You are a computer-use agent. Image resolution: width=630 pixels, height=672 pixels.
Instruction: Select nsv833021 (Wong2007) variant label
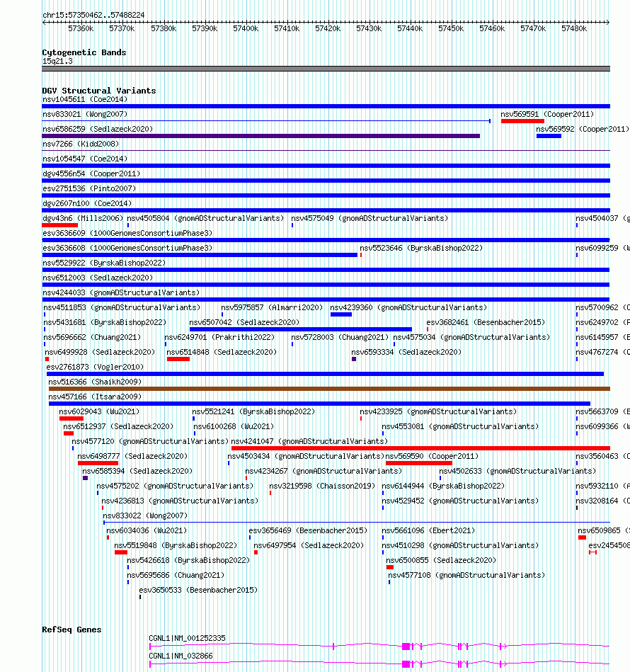click(x=85, y=114)
